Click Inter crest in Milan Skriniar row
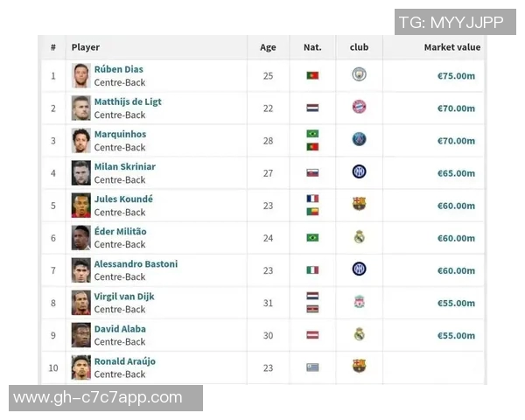Screen dimensions: 525x420 (359, 172)
